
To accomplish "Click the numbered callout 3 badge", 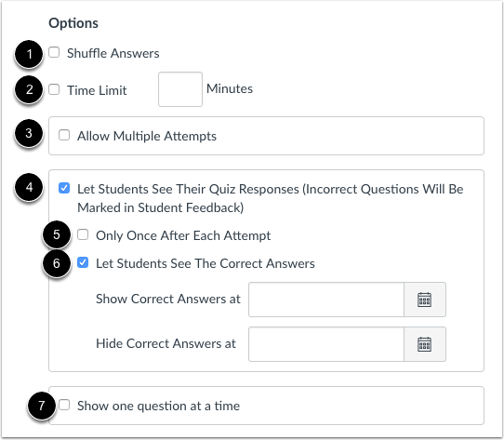I will click(29, 133).
